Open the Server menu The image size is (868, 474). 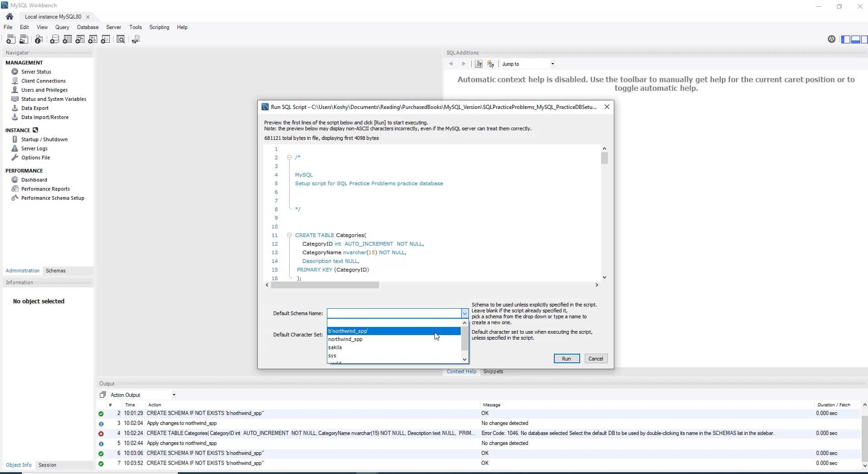click(x=113, y=27)
